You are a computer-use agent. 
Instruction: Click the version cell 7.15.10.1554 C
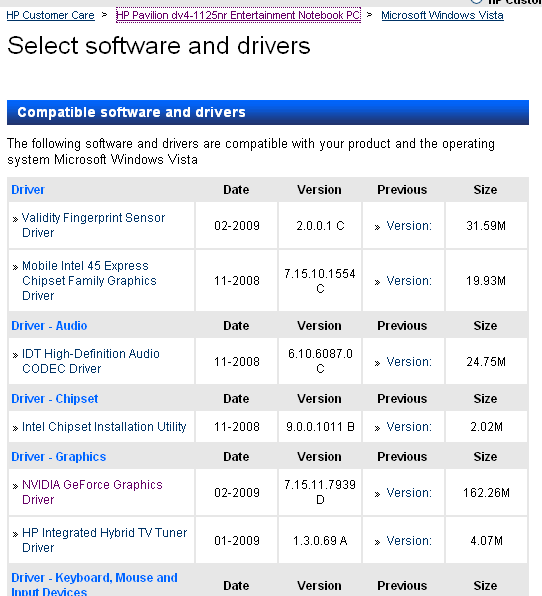click(x=320, y=281)
